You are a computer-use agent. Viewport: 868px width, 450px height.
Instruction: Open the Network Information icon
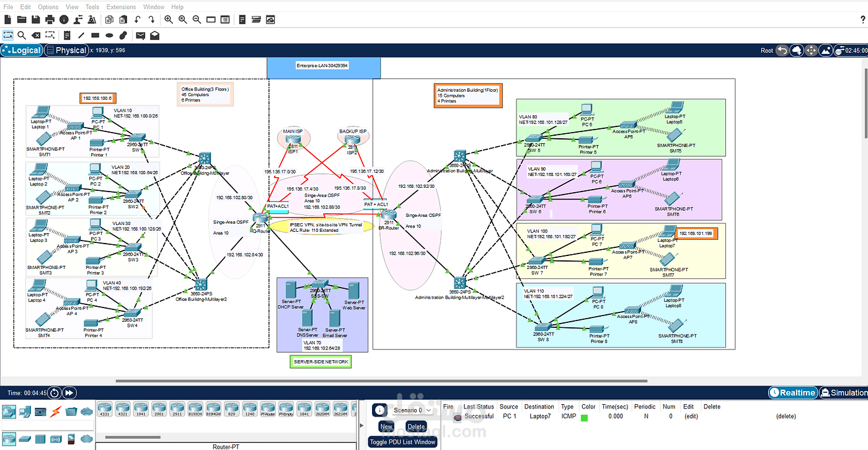pos(64,20)
